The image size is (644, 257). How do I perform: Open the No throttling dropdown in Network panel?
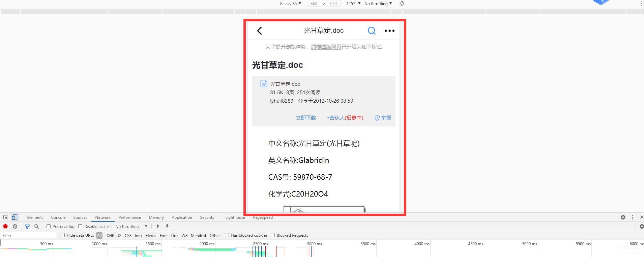point(131,226)
